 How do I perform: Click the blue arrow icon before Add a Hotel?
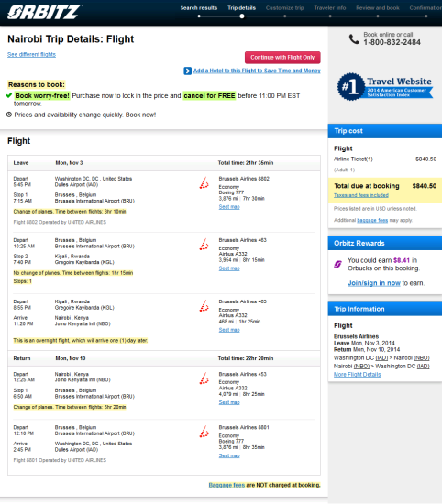[188, 71]
